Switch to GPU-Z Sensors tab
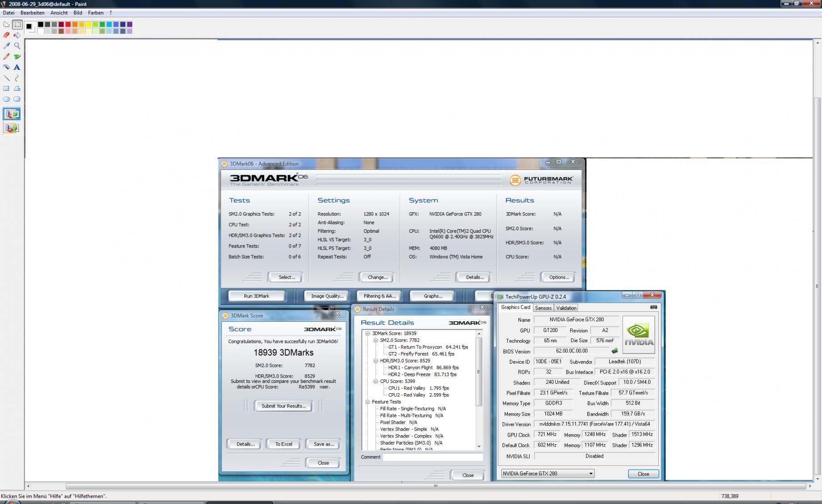 point(543,308)
